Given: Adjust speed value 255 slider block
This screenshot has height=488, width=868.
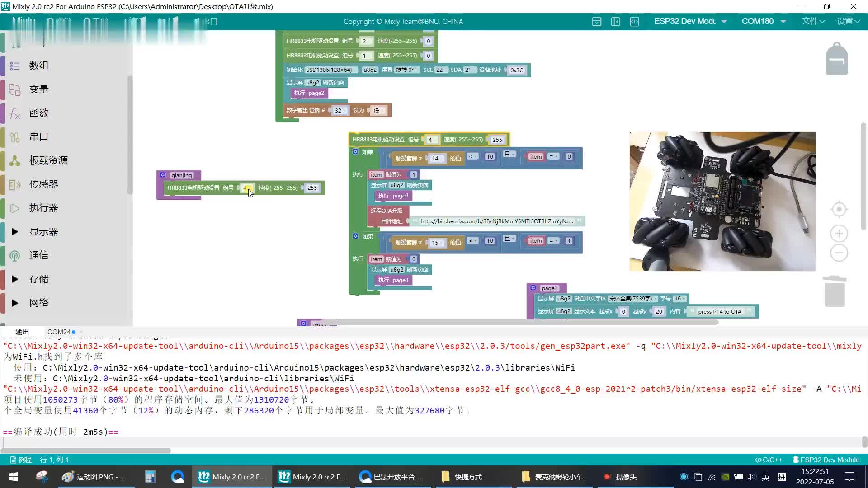Looking at the screenshot, I should point(313,188).
